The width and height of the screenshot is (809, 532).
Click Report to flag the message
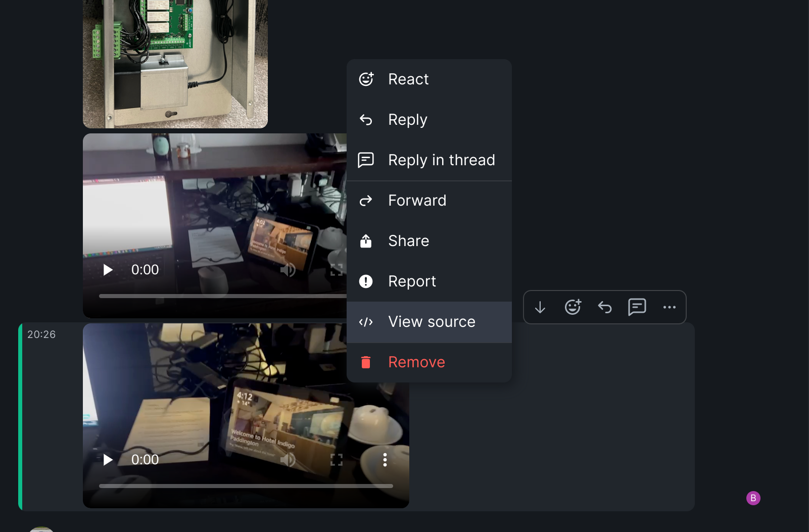[412, 281]
